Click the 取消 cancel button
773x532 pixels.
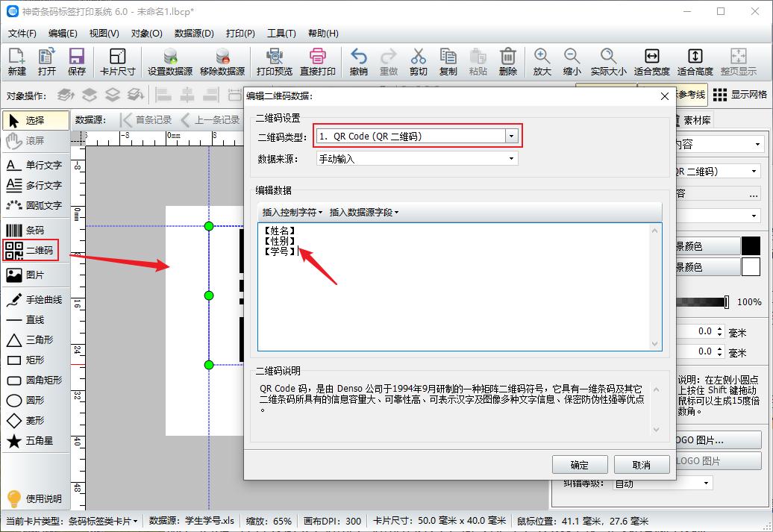click(x=642, y=464)
